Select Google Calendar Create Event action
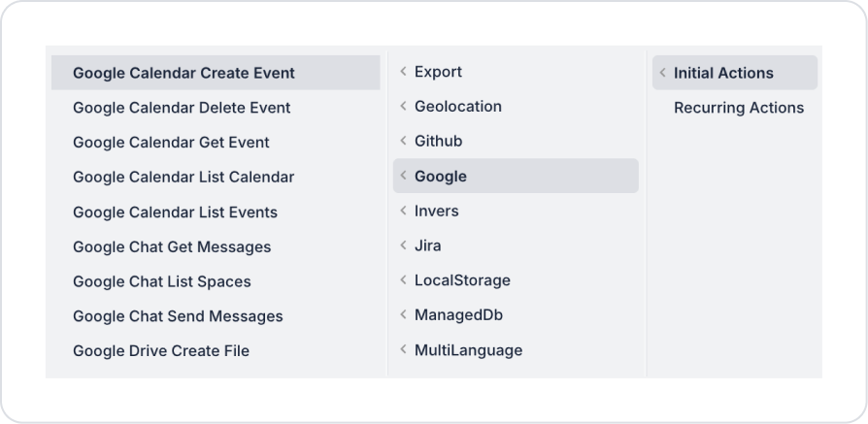This screenshot has width=868, height=424. [216, 73]
